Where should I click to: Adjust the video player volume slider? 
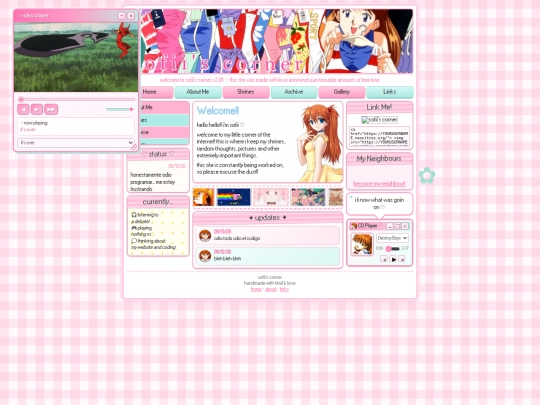[120, 109]
